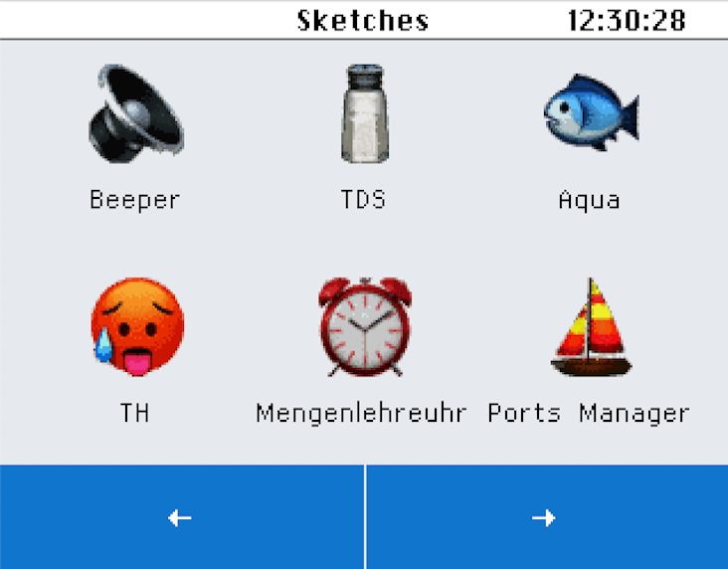Select the Beeper text label
The height and width of the screenshot is (569, 728).
[134, 200]
